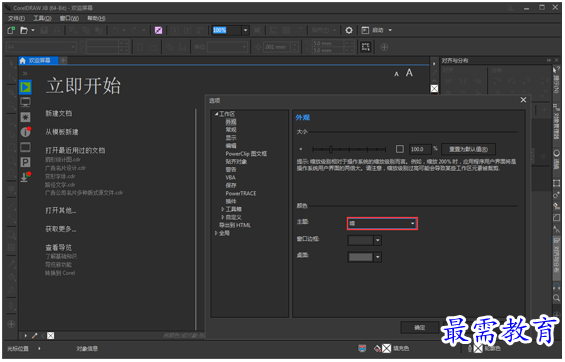565x362 pixels.
Task: Click the plus tab next to 欢迎屏幕
Action: tap(63, 61)
